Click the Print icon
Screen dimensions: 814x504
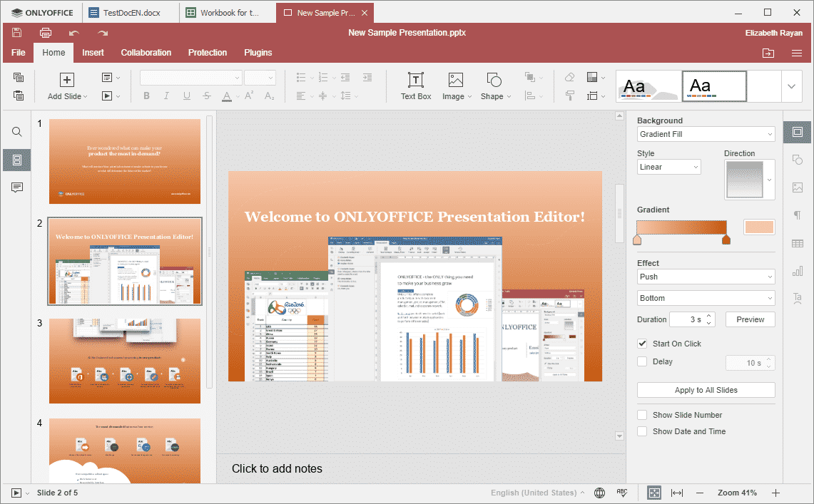click(x=46, y=33)
